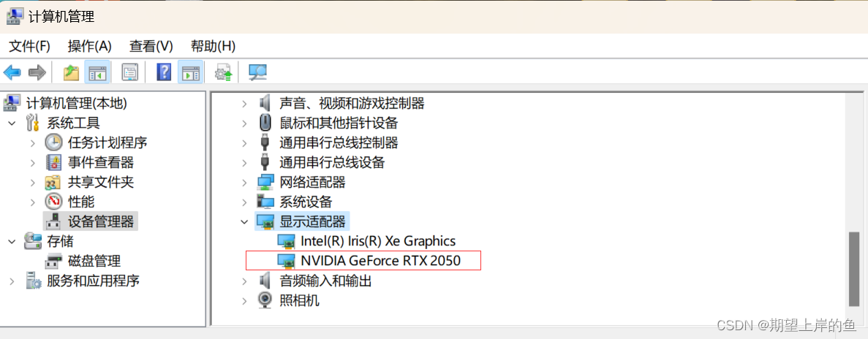Click the up-one-level folder icon
Viewport: 868px width, 339px height.
[71, 72]
